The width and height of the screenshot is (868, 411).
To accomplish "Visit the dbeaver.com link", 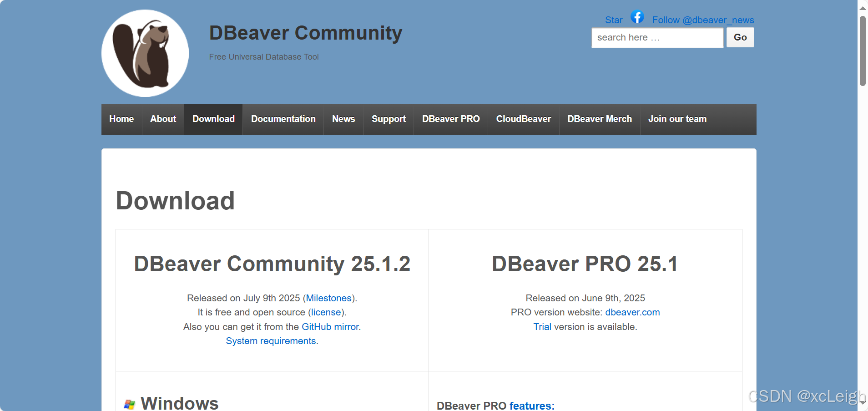I will (x=632, y=312).
